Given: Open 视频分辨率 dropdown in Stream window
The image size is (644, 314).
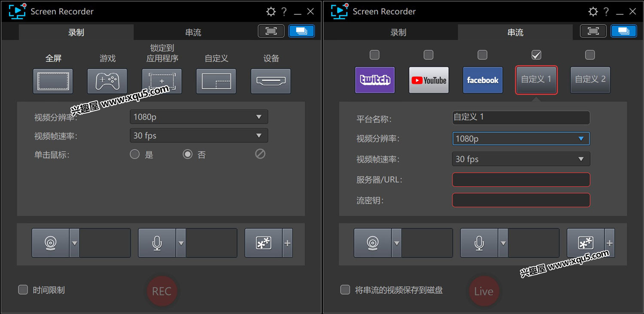Looking at the screenshot, I should point(521,138).
